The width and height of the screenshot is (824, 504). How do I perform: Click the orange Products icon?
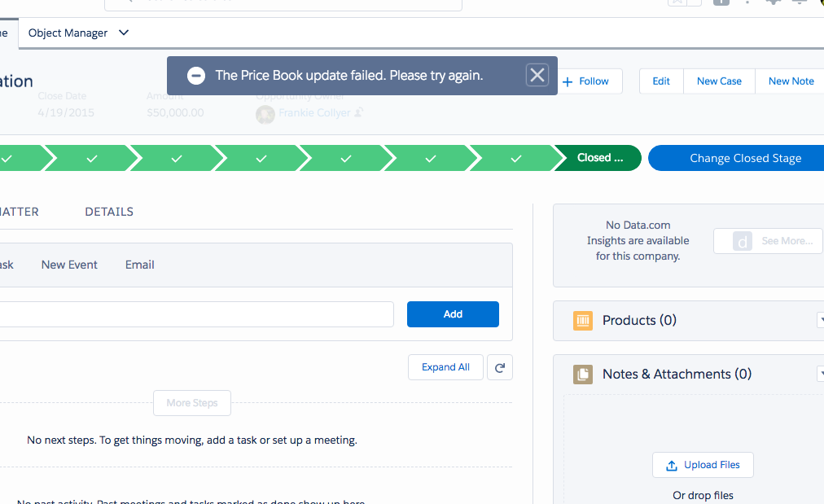click(x=582, y=321)
